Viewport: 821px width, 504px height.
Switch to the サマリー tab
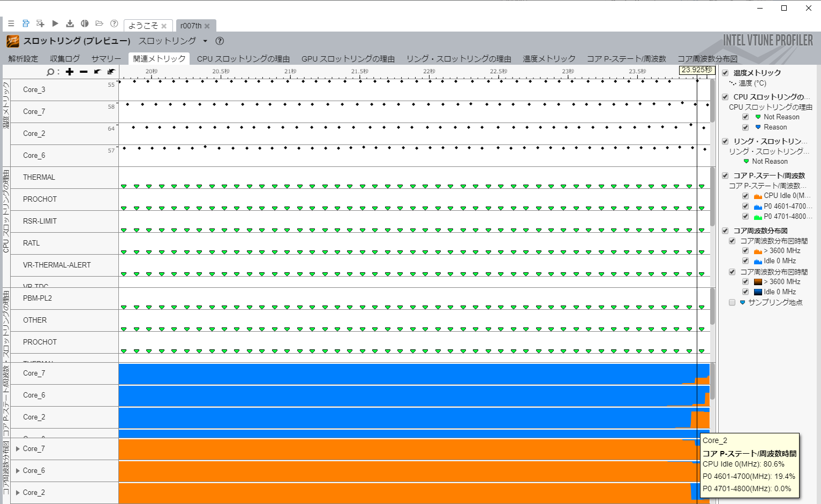click(106, 59)
